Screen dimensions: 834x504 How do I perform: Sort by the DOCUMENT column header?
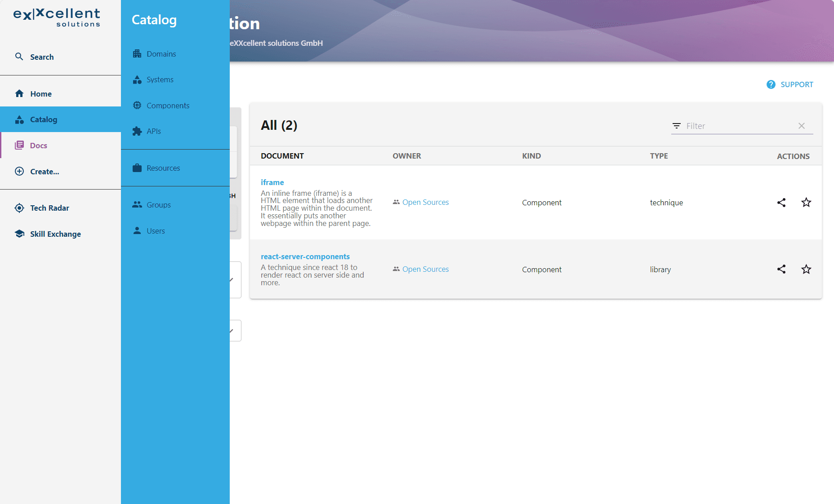(x=282, y=156)
